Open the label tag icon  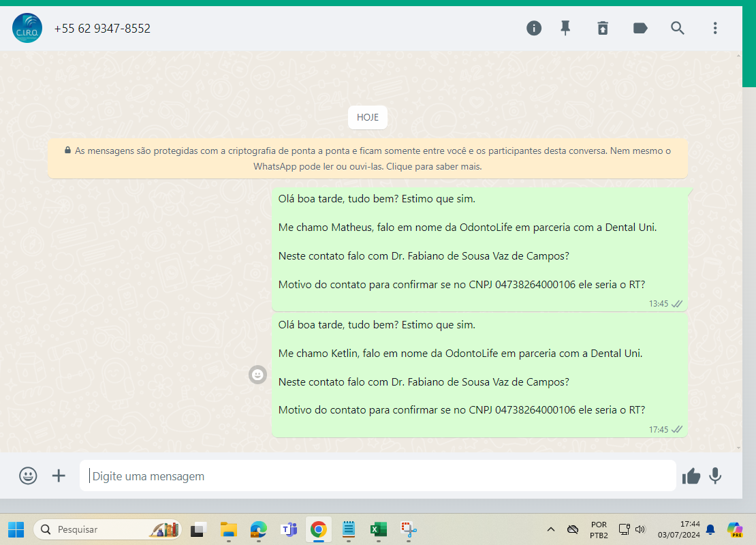coord(640,29)
